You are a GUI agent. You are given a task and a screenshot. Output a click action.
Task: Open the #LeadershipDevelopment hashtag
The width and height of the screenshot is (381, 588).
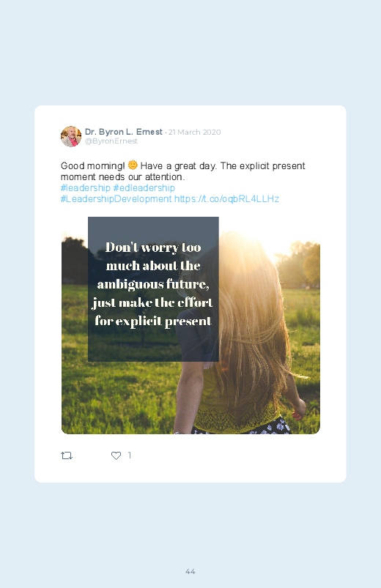pyautogui.click(x=116, y=198)
